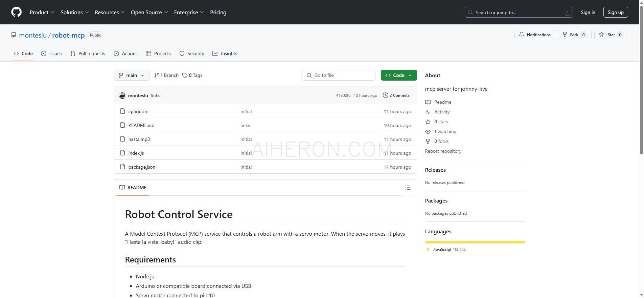This screenshot has width=644, height=298.
Task: Star the robot-mcp repository
Action: point(611,35)
